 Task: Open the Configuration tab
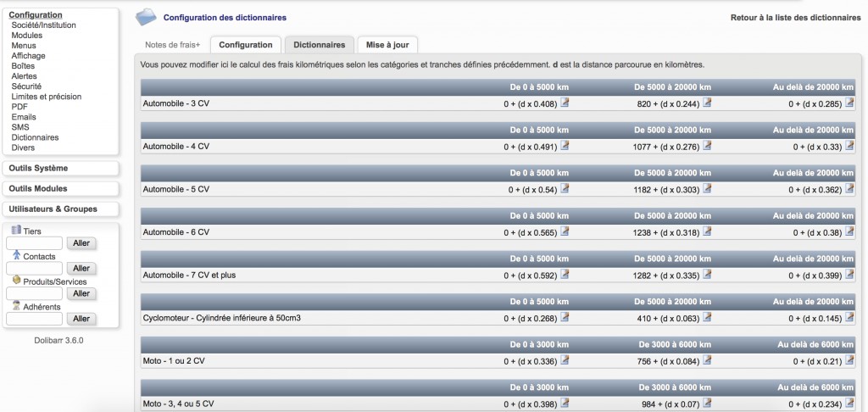pos(246,45)
